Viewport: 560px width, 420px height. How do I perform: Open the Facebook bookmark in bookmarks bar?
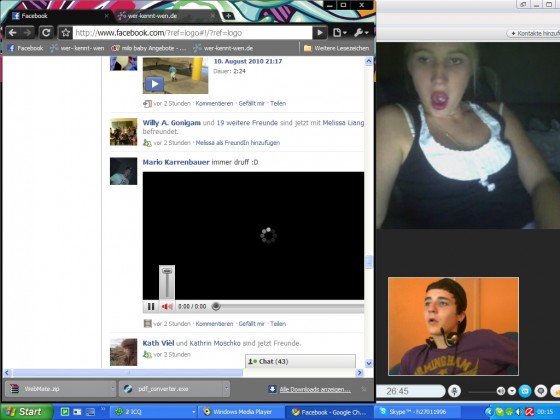click(x=25, y=48)
